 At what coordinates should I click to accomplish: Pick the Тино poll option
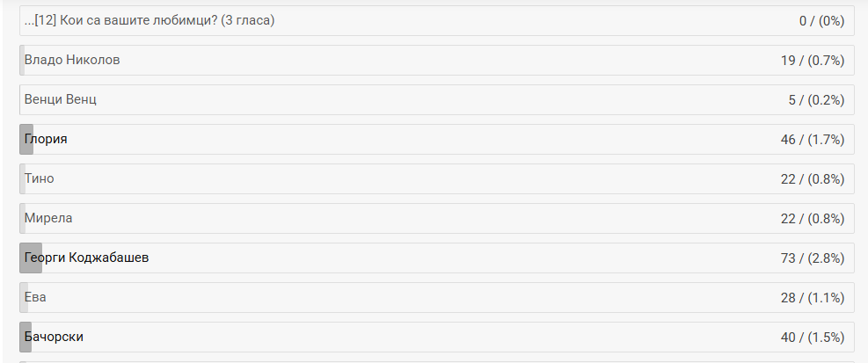(40, 178)
